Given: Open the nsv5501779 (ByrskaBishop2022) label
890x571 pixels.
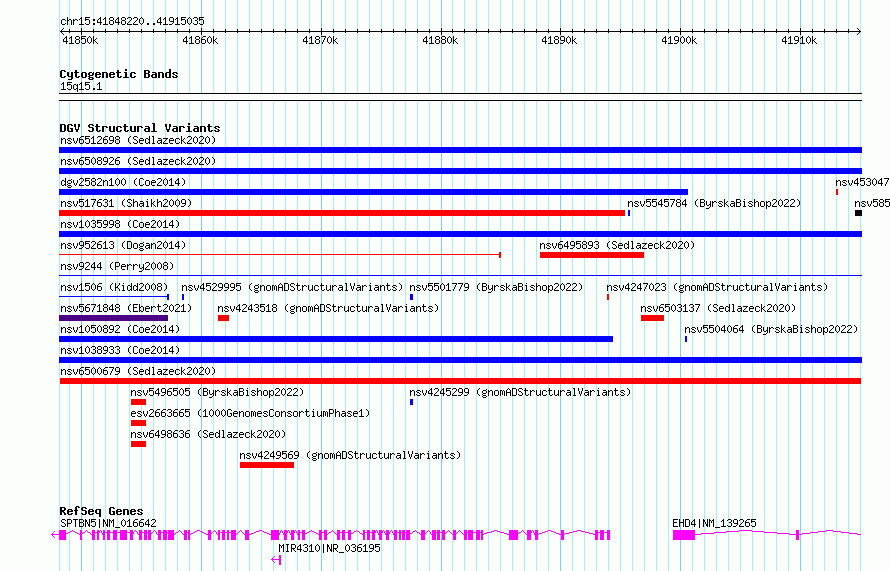Looking at the screenshot, I should click(496, 287).
